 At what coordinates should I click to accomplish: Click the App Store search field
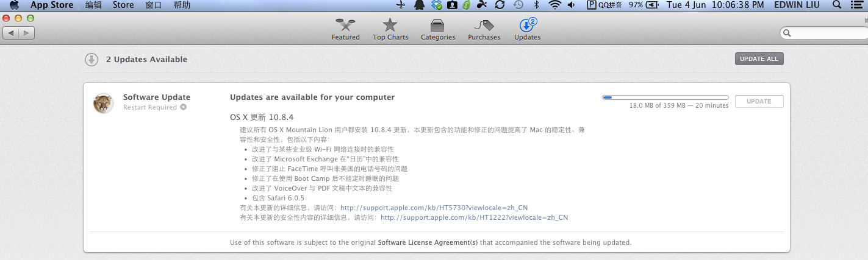824,33
